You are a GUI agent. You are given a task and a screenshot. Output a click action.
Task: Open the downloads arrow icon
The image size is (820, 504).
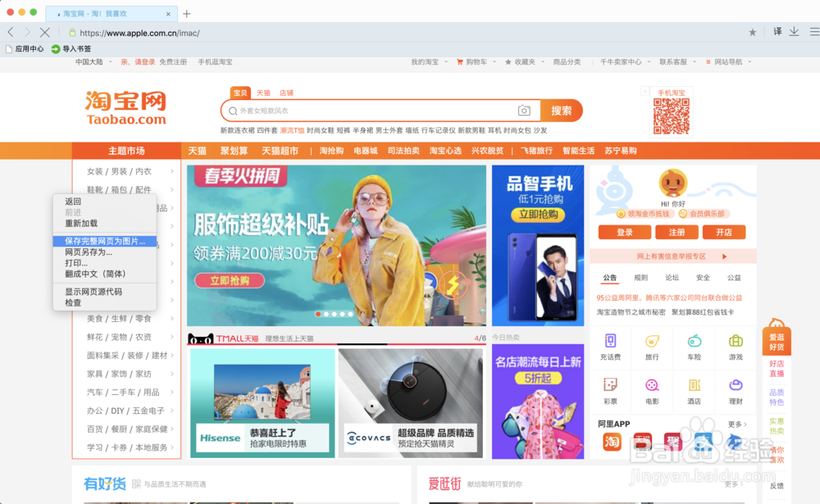[794, 32]
